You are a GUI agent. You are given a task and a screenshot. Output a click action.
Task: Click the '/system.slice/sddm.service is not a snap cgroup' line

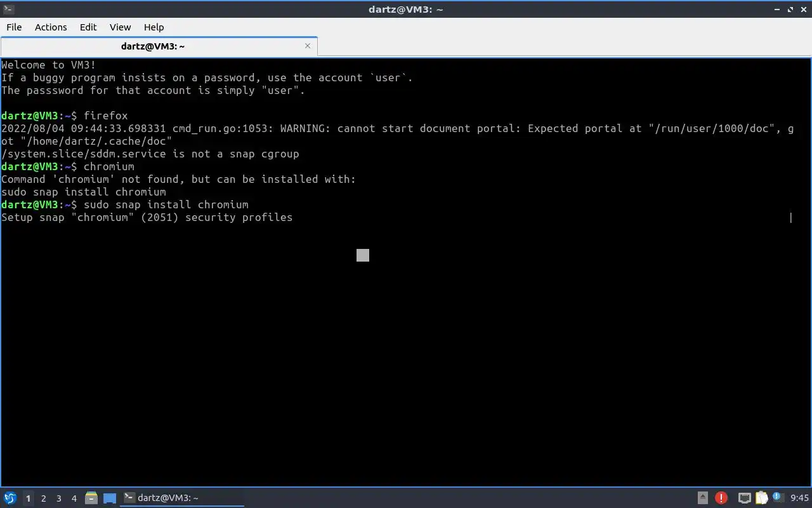pyautogui.click(x=150, y=154)
